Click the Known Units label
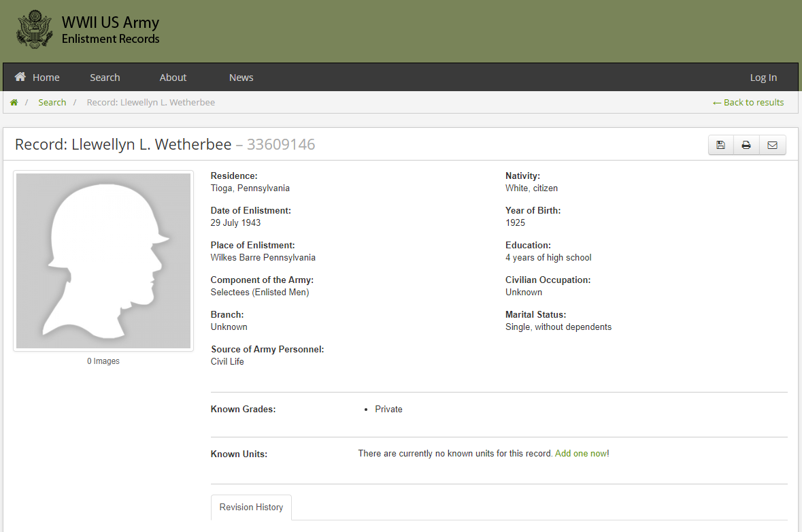Viewport: 802px width, 532px height. (x=239, y=454)
